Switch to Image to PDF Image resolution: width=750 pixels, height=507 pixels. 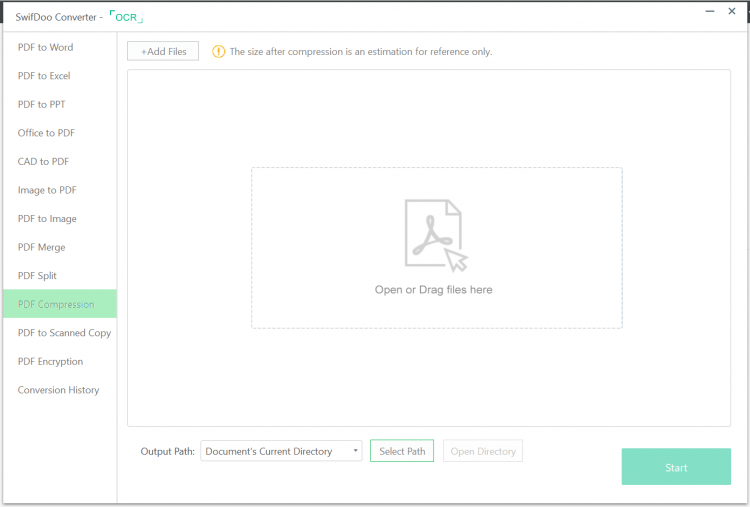(x=60, y=190)
